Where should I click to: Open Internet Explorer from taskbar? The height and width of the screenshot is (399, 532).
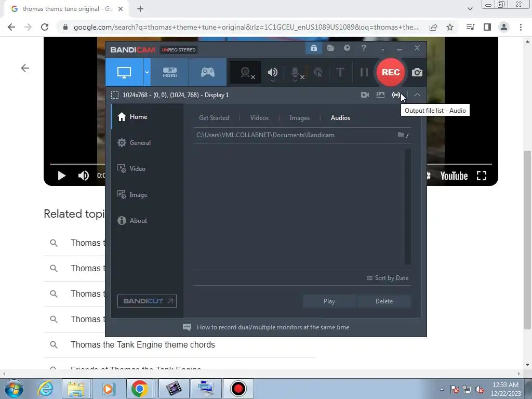46,389
